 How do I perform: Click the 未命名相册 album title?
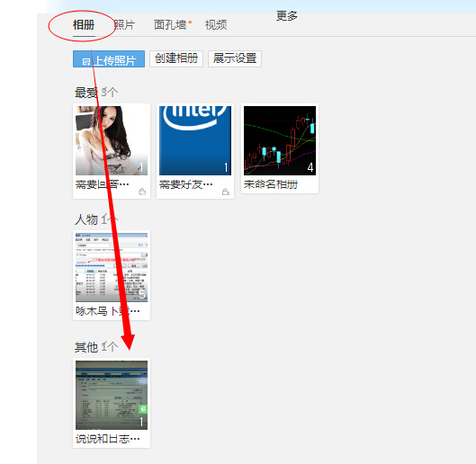(x=271, y=184)
